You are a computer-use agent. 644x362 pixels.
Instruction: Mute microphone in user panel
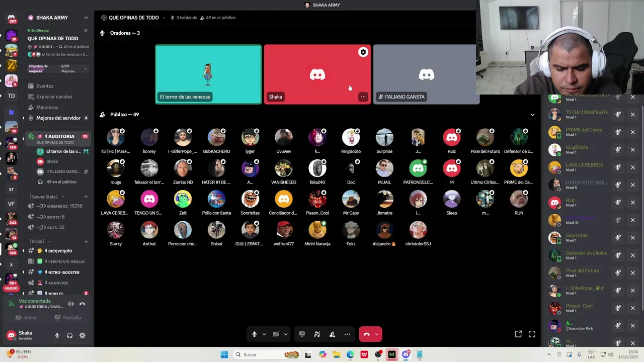pyautogui.click(x=57, y=335)
